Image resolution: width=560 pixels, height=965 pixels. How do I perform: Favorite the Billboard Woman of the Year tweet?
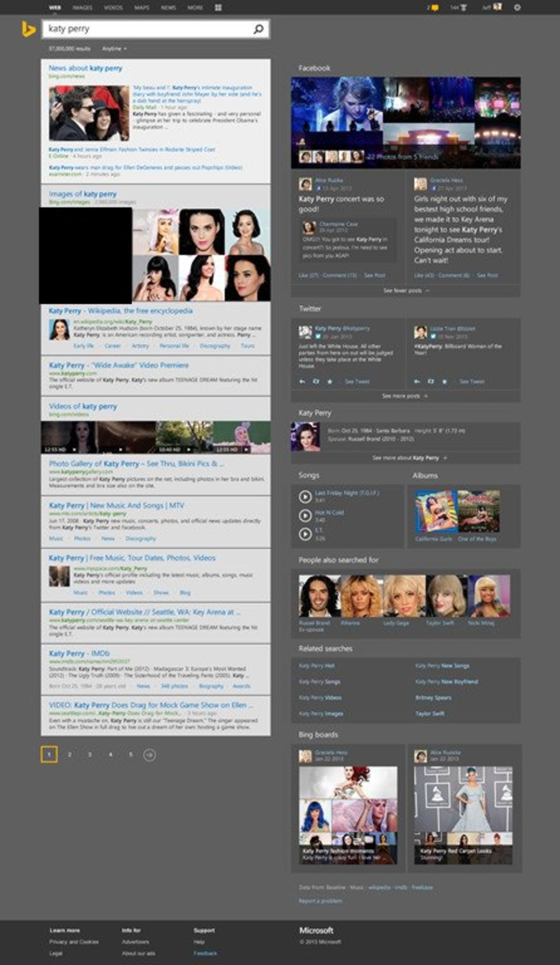[x=444, y=382]
